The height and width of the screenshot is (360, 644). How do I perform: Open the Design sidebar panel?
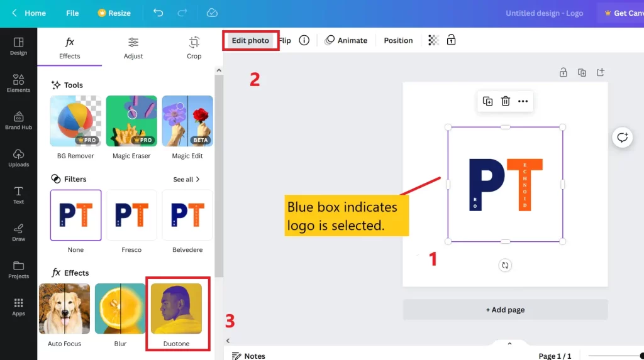[x=18, y=46]
